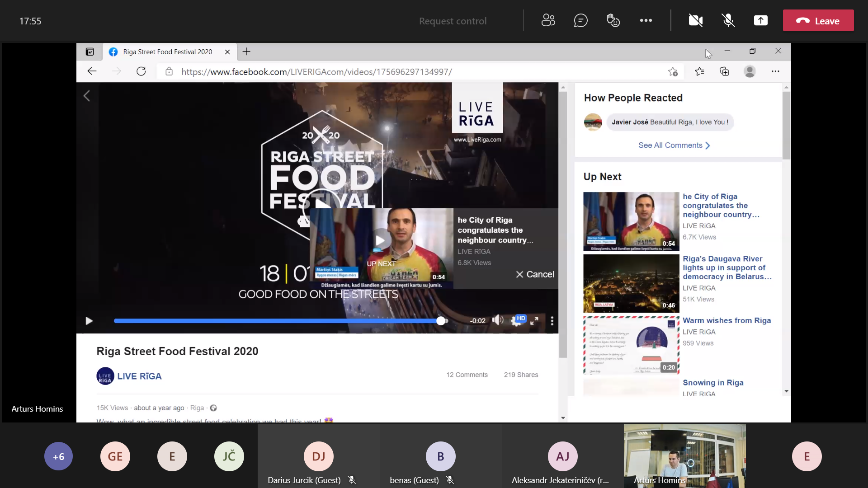Image resolution: width=868 pixels, height=488 pixels.
Task: Enter video fullscreen mode
Action: click(534, 321)
